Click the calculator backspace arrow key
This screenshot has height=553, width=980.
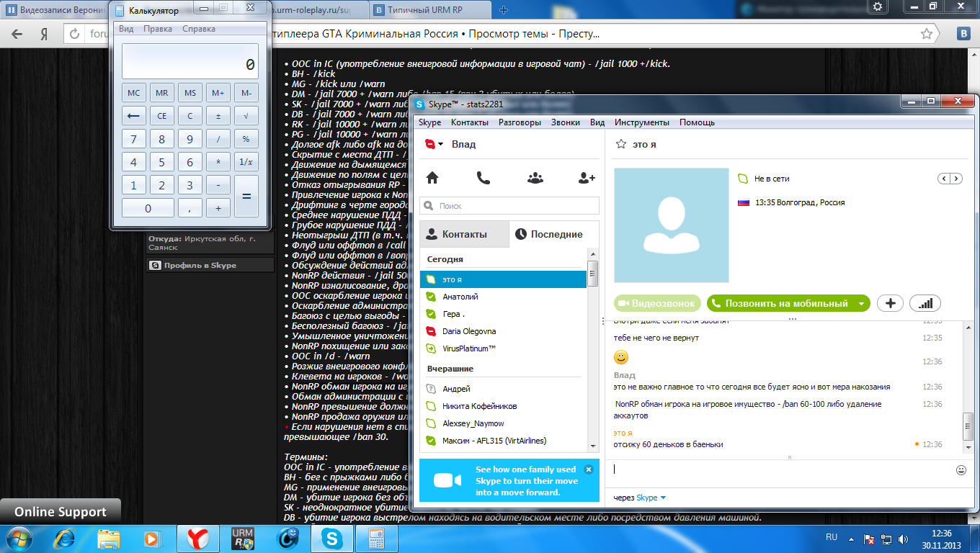(133, 117)
